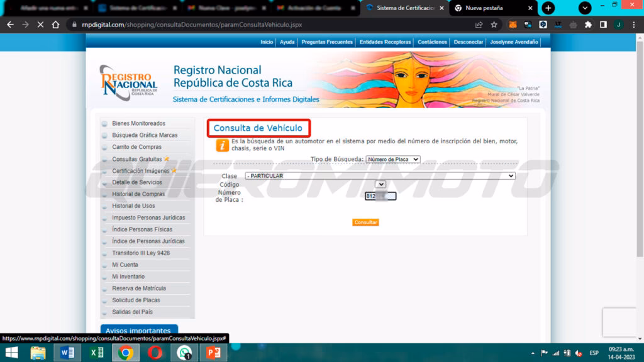Image resolution: width=644 pixels, height=362 pixels.
Task: Go to Historial de Compras sidebar link
Action: coord(138,194)
